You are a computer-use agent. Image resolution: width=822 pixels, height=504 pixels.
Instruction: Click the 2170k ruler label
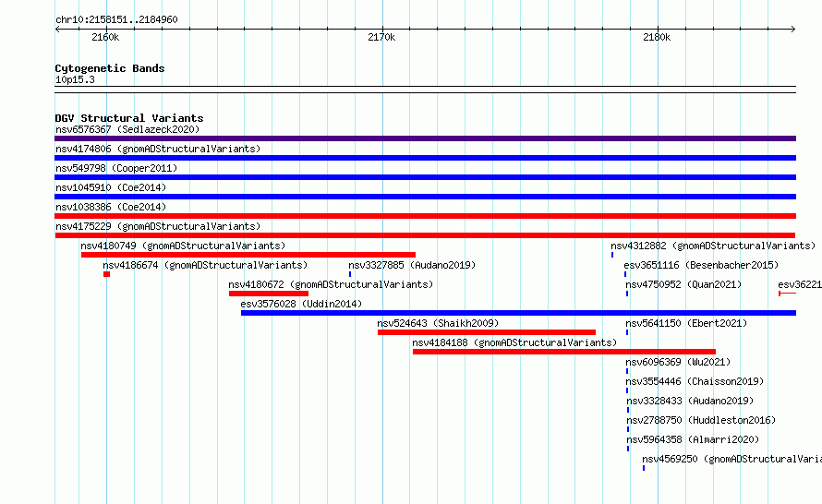coord(381,37)
